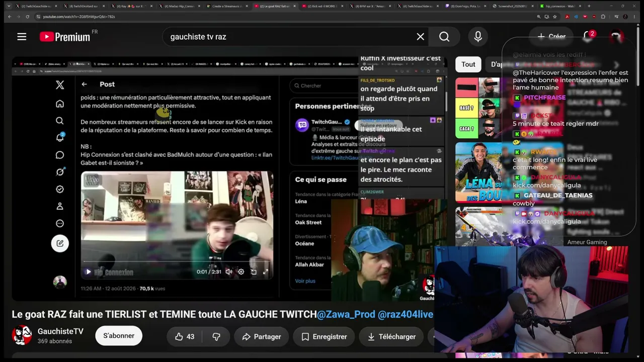Click the 'Ameur Gaming' channel name
Screen dimensions: 644x362
point(587,242)
